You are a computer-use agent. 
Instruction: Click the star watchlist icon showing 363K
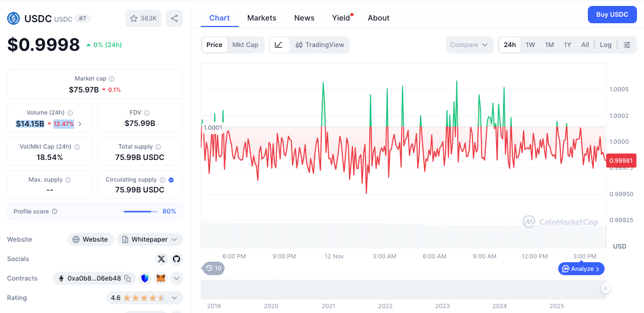(x=143, y=18)
